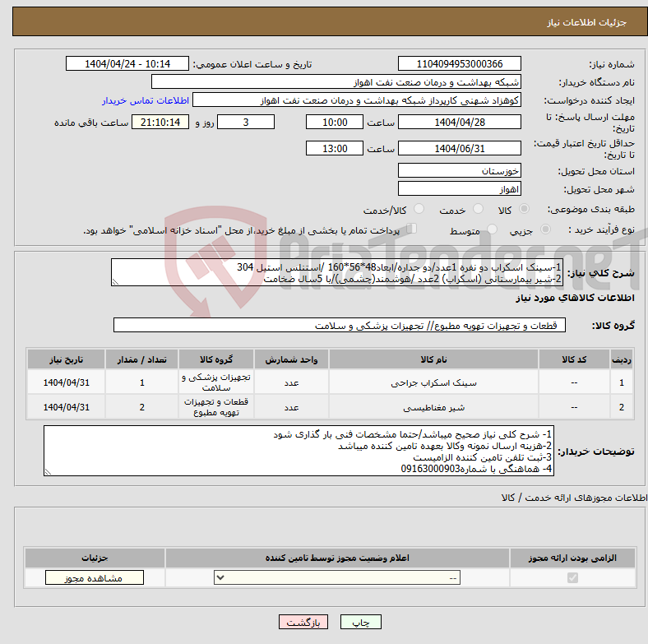
Task: Click the نام کالا column header
Action: 433,359
